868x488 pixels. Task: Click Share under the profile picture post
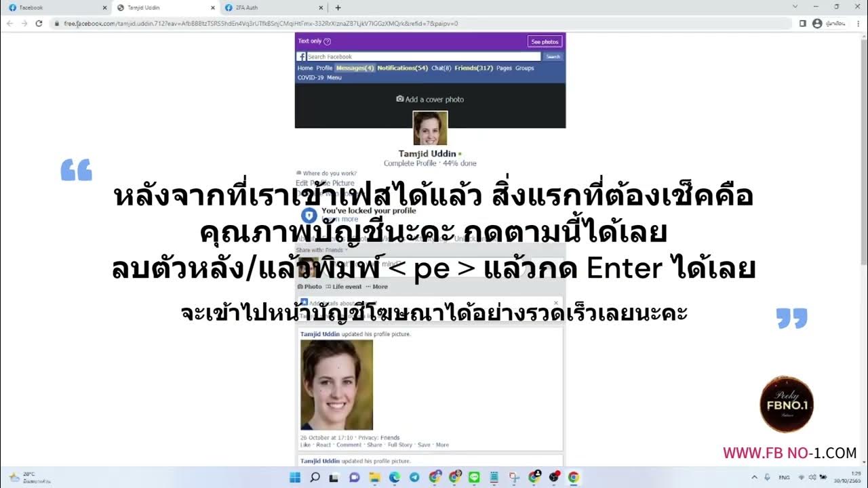tap(374, 445)
